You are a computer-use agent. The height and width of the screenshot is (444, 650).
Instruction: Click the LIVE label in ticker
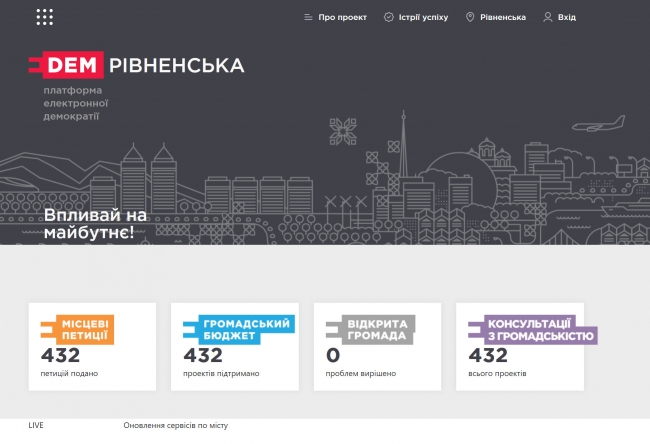[36, 425]
